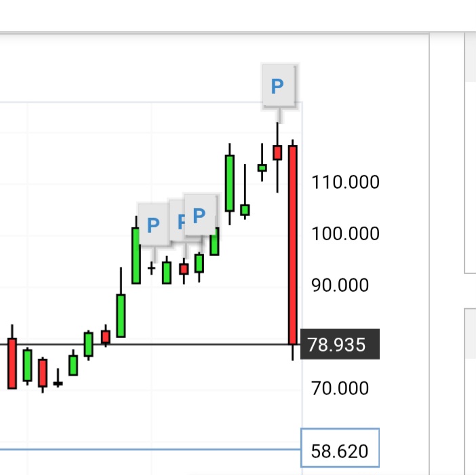The height and width of the screenshot is (475, 476).
Task: Open the P marker above the chart's highest candle
Action: click(x=279, y=86)
